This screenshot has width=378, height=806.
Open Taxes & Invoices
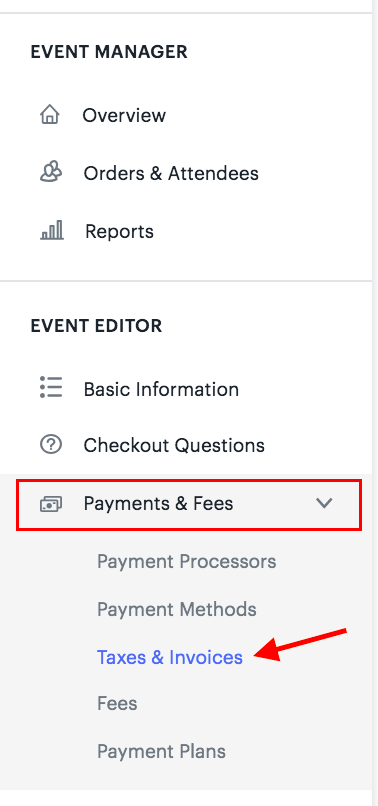(170, 657)
